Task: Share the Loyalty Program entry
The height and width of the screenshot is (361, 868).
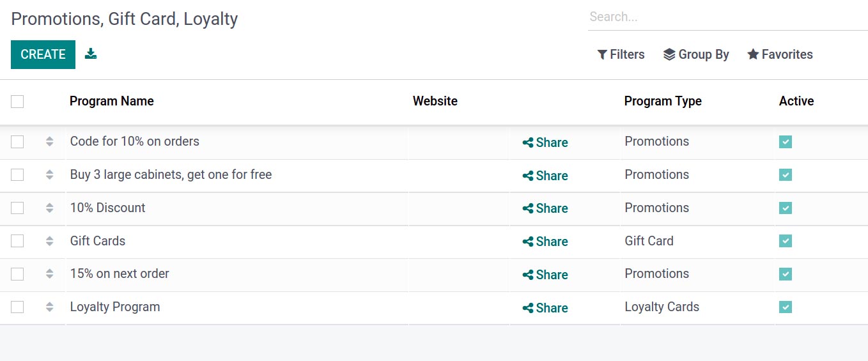Action: pyautogui.click(x=545, y=308)
